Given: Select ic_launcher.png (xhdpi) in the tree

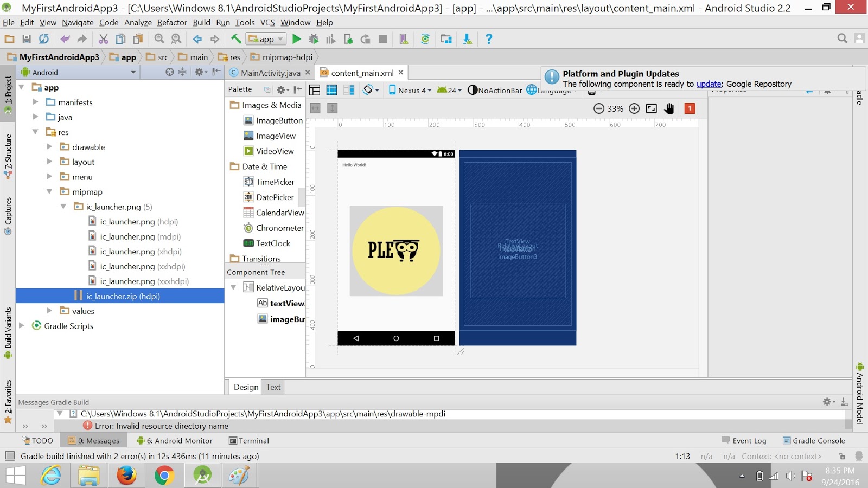Looking at the screenshot, I should click(x=141, y=252).
